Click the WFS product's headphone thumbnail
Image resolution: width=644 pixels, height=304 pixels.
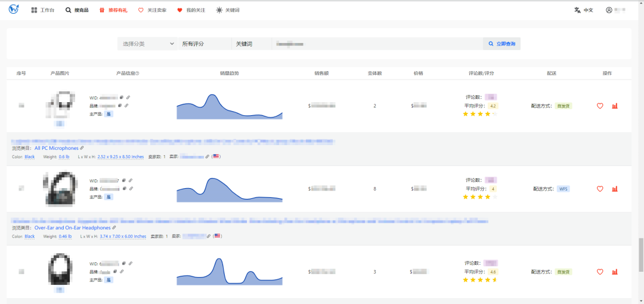point(60,188)
